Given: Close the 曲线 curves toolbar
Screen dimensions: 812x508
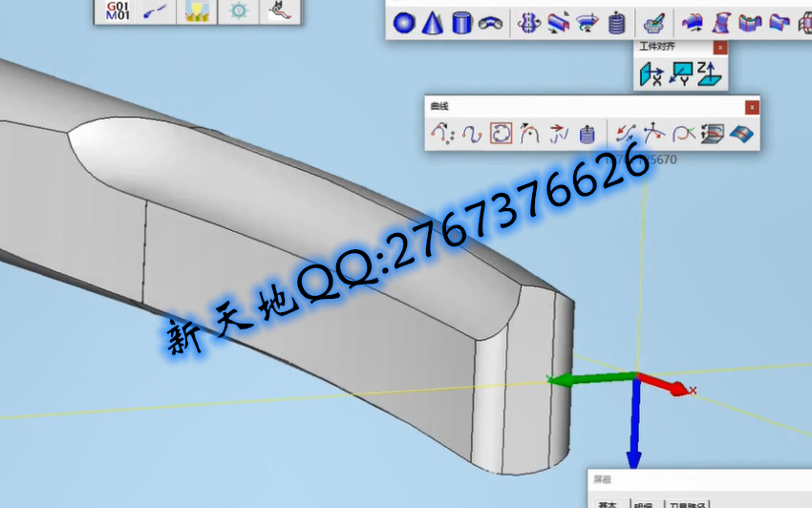Looking at the screenshot, I should click(x=752, y=107).
